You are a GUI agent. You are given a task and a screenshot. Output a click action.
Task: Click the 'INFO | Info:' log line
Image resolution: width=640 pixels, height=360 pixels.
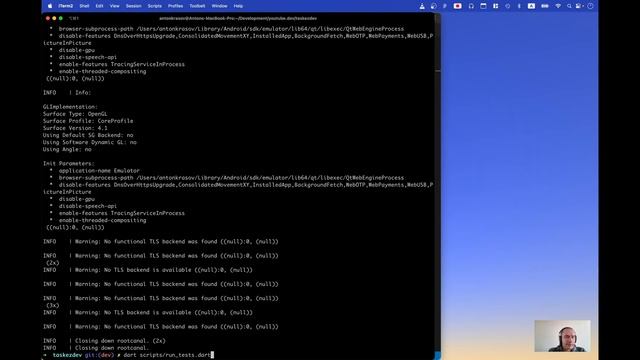click(x=67, y=93)
